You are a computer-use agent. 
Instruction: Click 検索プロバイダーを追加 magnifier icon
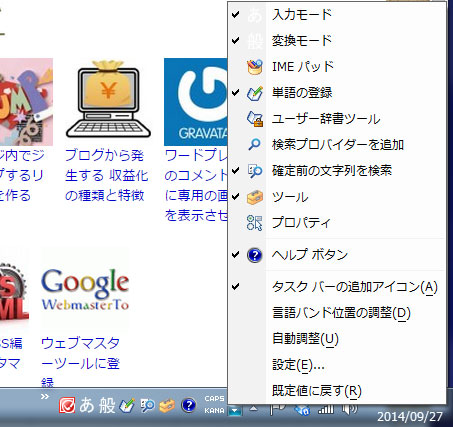255,144
